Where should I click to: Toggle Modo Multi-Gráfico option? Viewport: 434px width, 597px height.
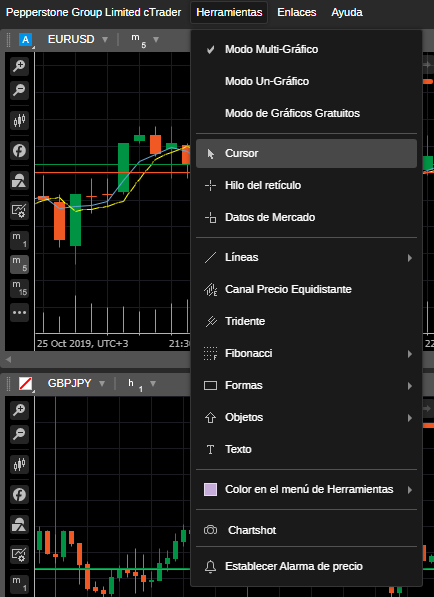coord(306,49)
